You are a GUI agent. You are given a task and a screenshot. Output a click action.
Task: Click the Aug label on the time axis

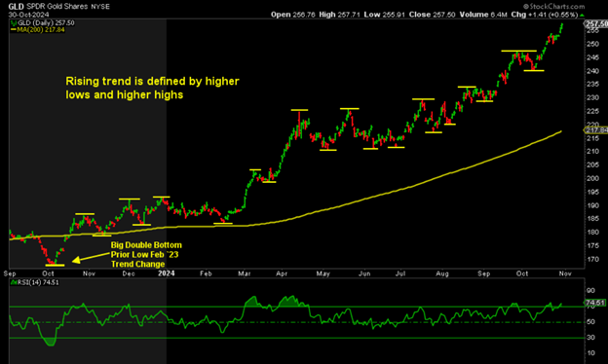pyautogui.click(x=442, y=273)
